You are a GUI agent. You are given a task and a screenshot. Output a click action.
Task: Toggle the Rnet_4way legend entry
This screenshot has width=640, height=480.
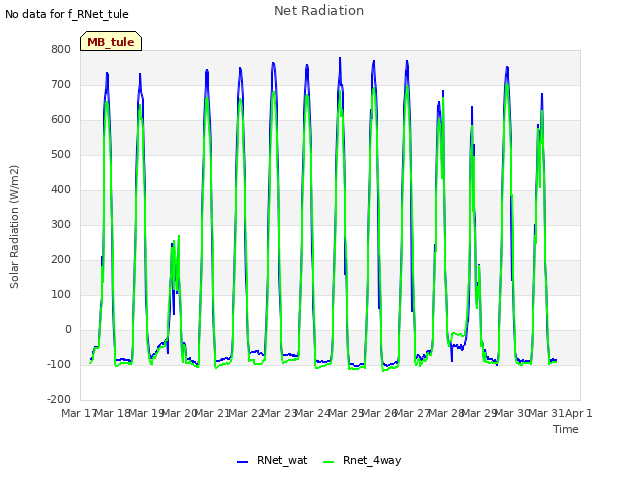pos(362,460)
